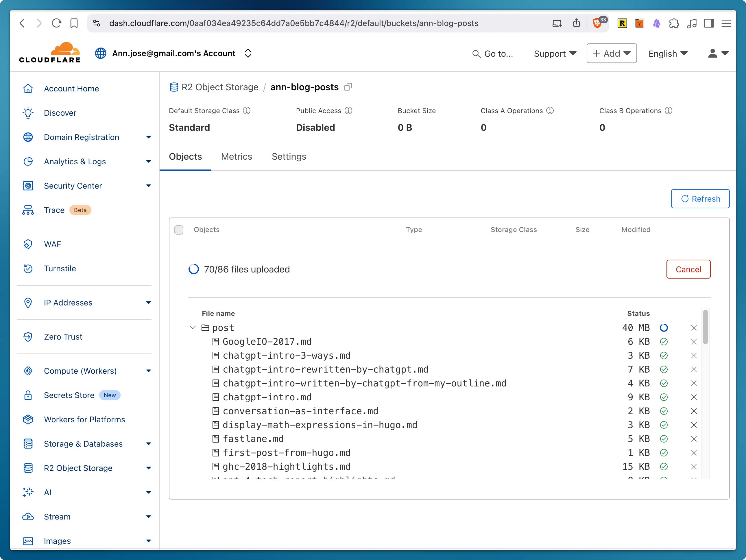This screenshot has height=560, width=746.
Task: Collapse the post folder in upload list
Action: (x=192, y=327)
